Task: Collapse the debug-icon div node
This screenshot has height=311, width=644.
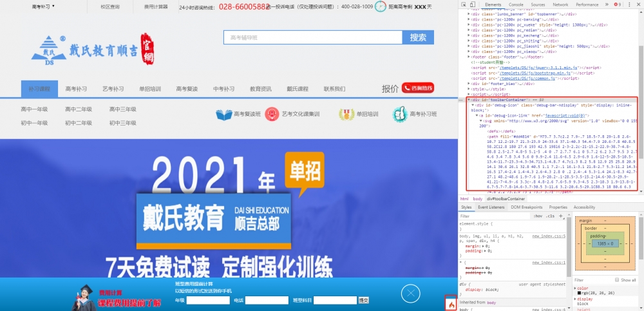Action: [473, 105]
